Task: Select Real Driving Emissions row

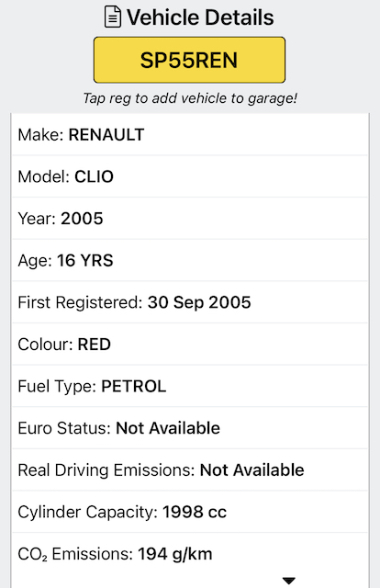Action: tap(190, 470)
